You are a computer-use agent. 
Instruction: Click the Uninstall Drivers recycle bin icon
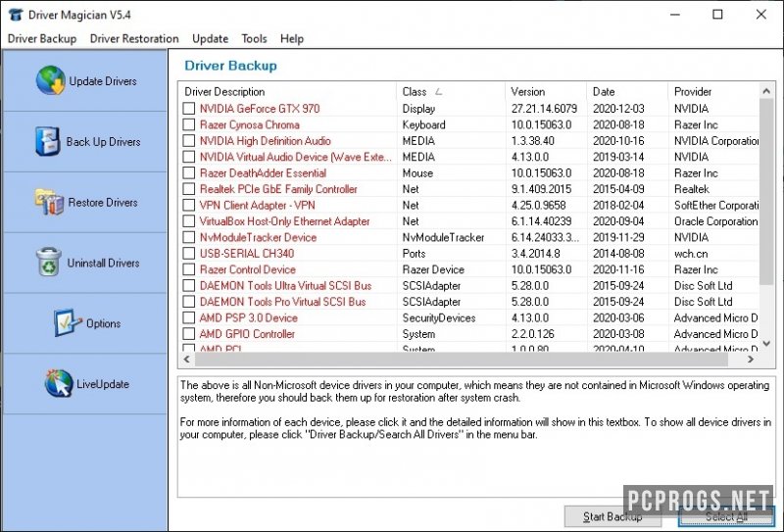[x=49, y=262]
